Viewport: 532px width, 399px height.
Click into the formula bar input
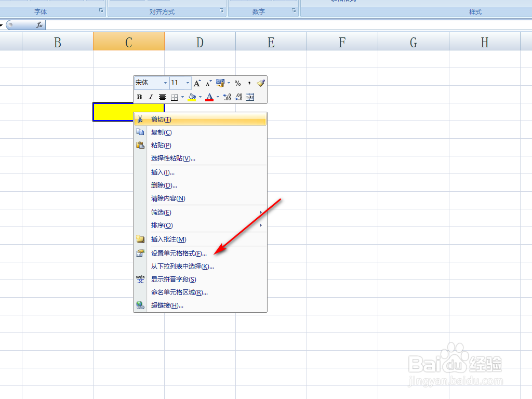point(288,25)
